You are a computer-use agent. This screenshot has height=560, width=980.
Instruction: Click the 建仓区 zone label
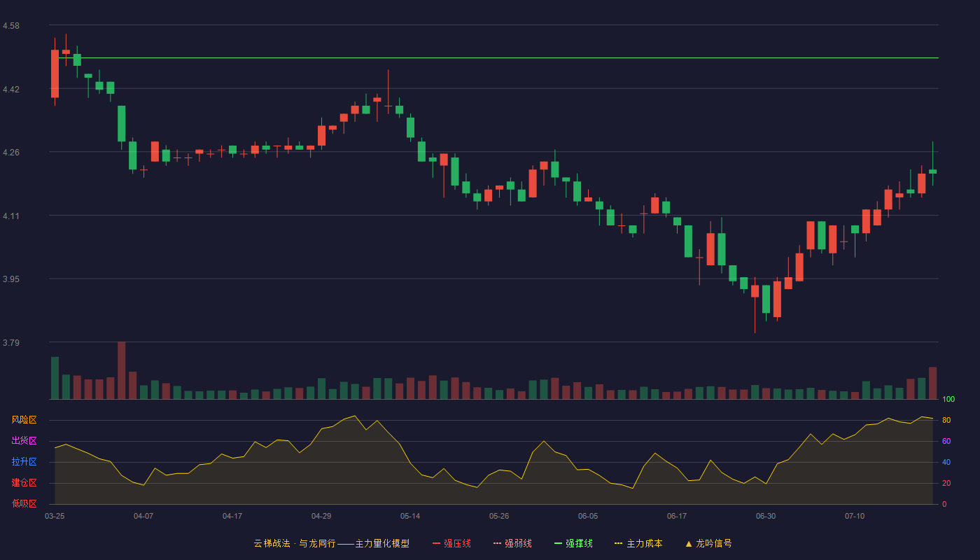[24, 483]
